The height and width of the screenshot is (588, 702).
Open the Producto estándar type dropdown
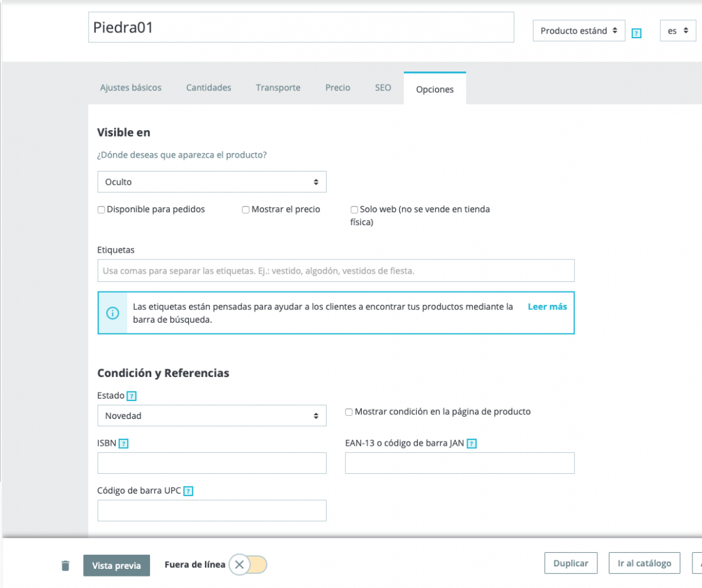(x=579, y=31)
